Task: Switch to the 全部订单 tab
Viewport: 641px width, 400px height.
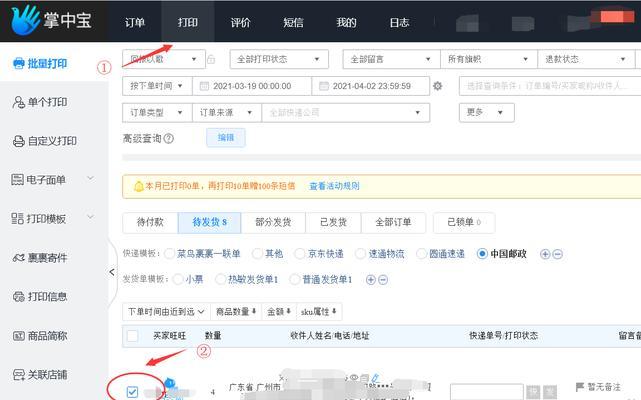Action: click(x=393, y=222)
